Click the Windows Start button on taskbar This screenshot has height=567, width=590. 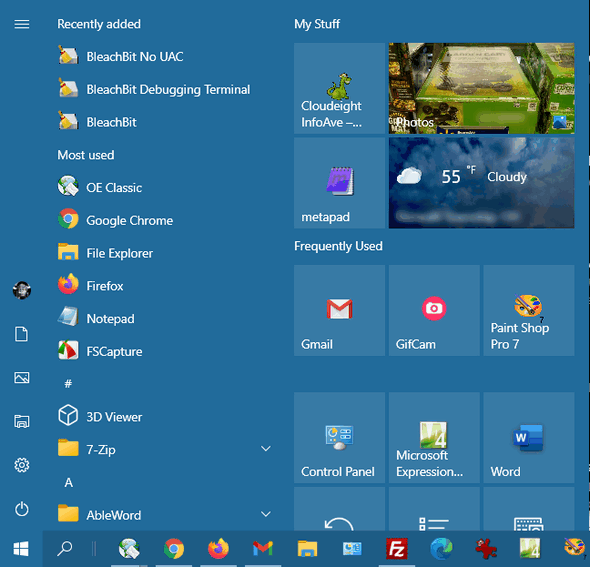21,549
